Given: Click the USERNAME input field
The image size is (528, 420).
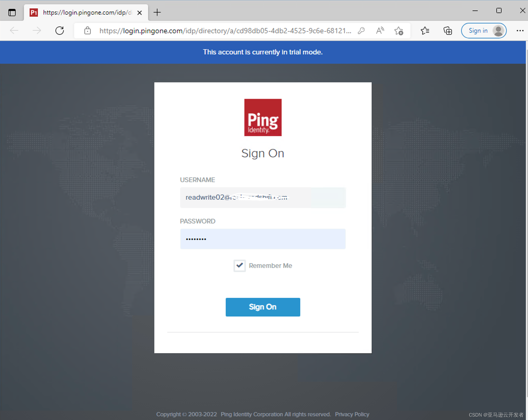Looking at the screenshot, I should tap(263, 198).
